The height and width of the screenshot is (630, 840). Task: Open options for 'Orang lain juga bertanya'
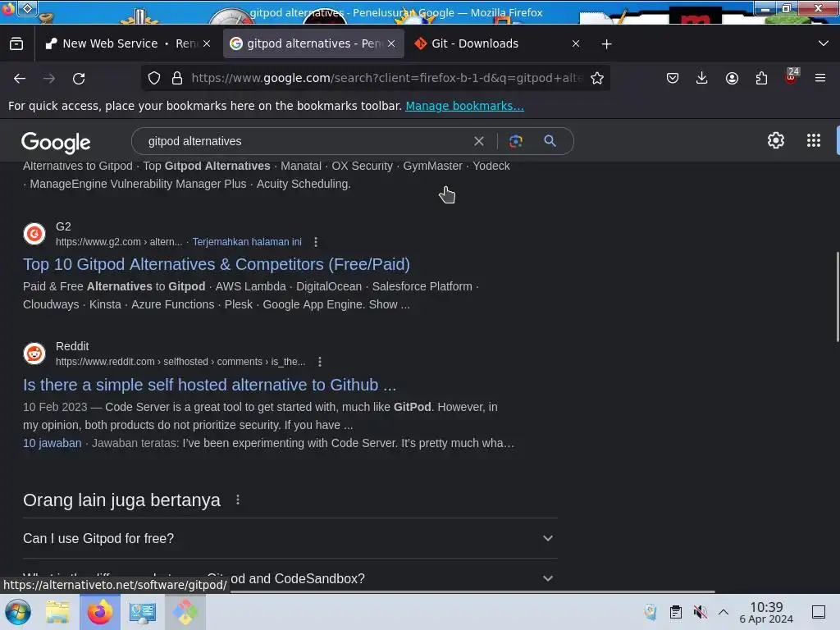pyautogui.click(x=238, y=500)
